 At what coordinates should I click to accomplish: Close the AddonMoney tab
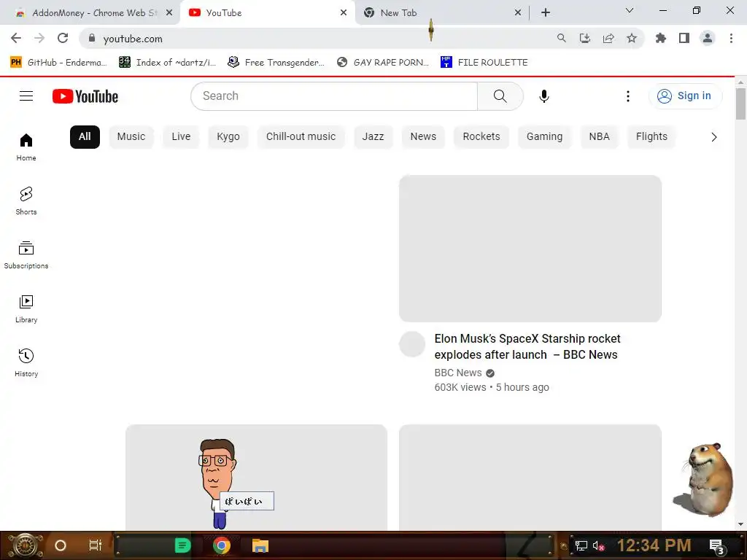coord(169,13)
